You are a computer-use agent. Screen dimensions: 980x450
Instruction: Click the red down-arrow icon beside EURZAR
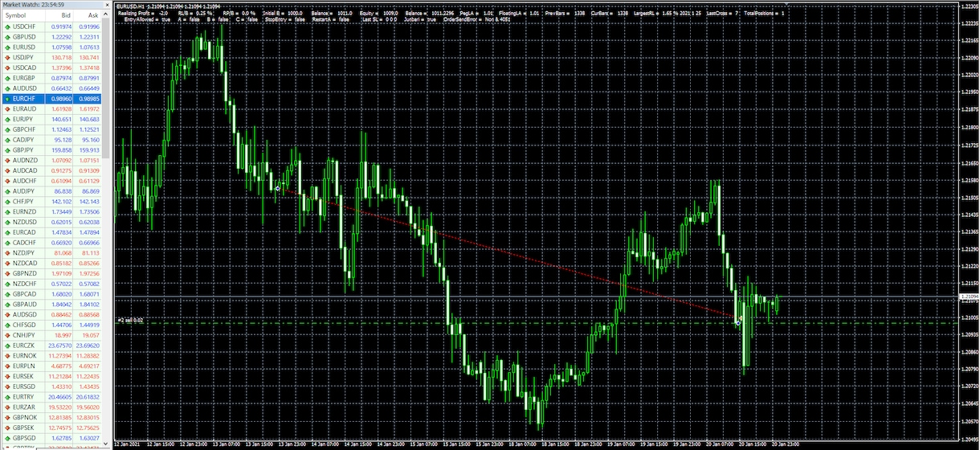[x=7, y=407]
